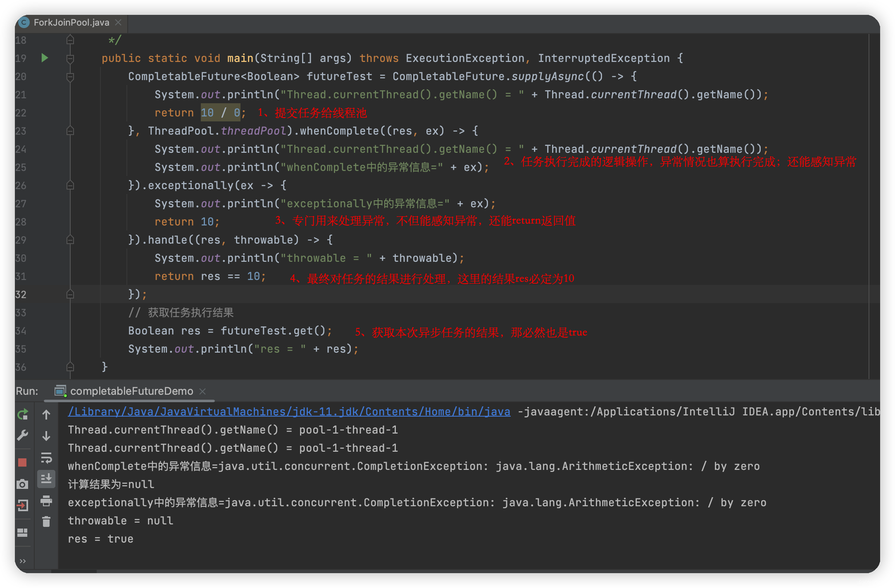
Task: Close the ForkJoinPool.java tab
Action: [118, 22]
